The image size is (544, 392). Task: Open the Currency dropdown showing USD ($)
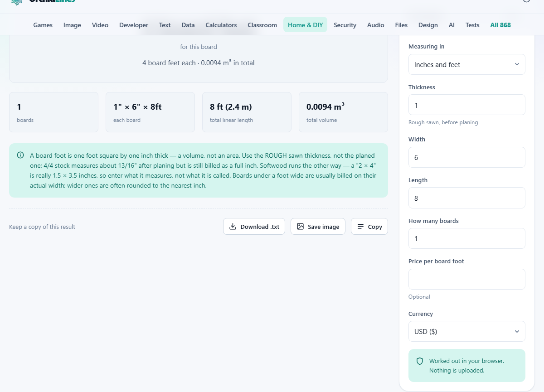[x=467, y=331]
